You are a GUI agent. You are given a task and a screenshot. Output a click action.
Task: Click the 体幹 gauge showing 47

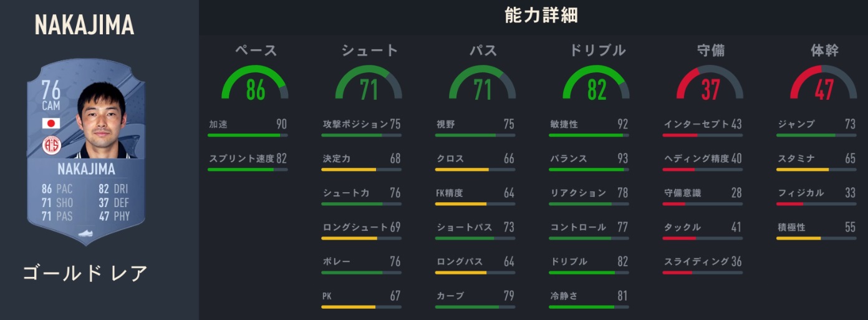point(824,84)
